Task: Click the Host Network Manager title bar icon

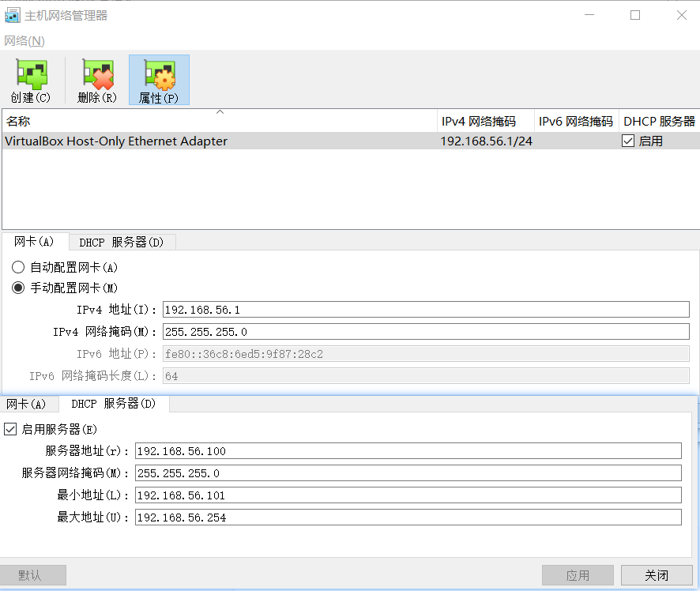Action: click(x=12, y=15)
